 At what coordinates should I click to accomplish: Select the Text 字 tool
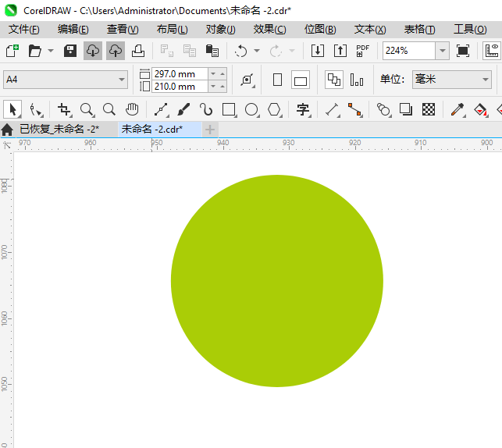click(303, 110)
